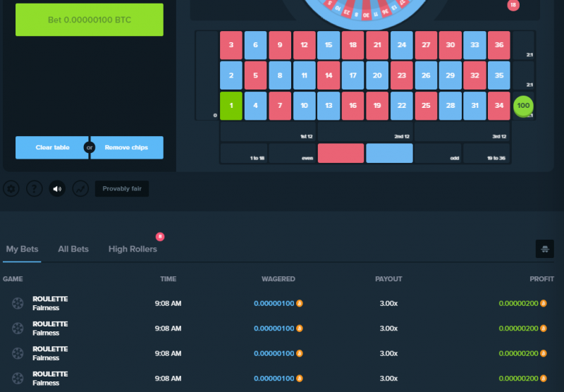Place chip on number 4
The image size is (564, 392).
[255, 106]
